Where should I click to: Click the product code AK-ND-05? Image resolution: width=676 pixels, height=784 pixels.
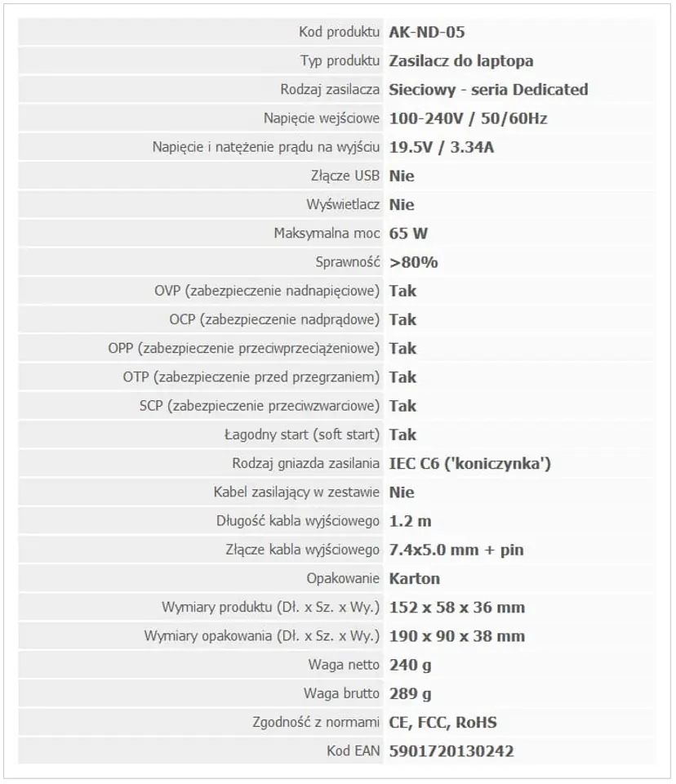click(x=426, y=32)
